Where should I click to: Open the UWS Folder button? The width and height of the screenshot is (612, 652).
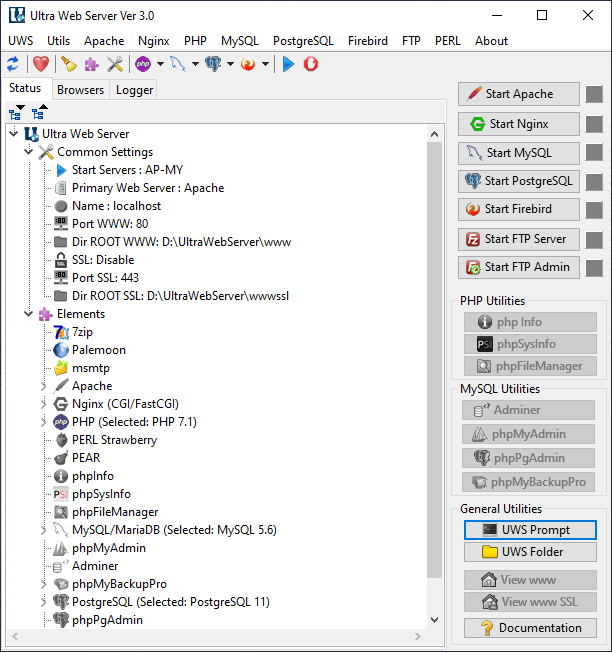(x=530, y=552)
